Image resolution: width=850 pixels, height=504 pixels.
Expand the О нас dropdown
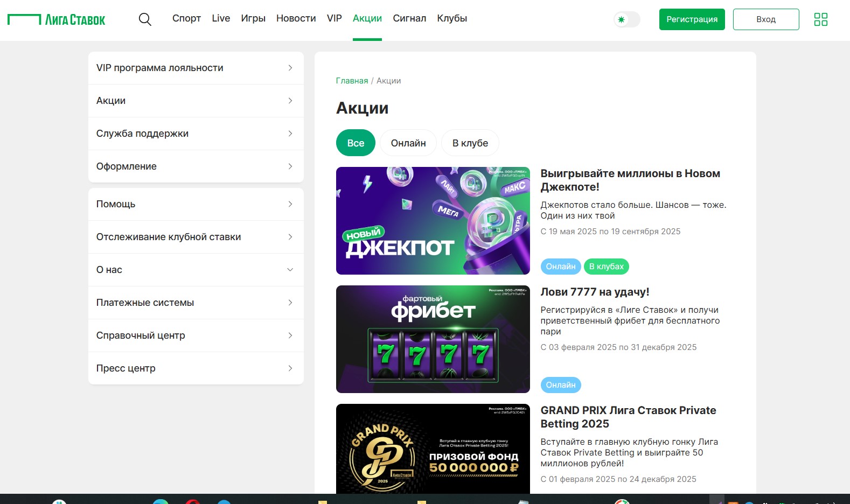196,270
